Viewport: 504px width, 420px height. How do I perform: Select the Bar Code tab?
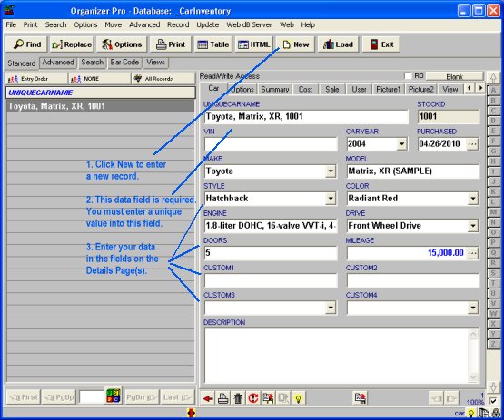[124, 63]
